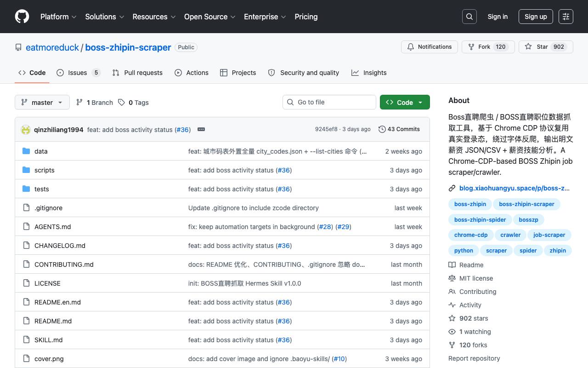Switch to the Pull requests tab
The width and height of the screenshot is (588, 368).
(x=137, y=73)
